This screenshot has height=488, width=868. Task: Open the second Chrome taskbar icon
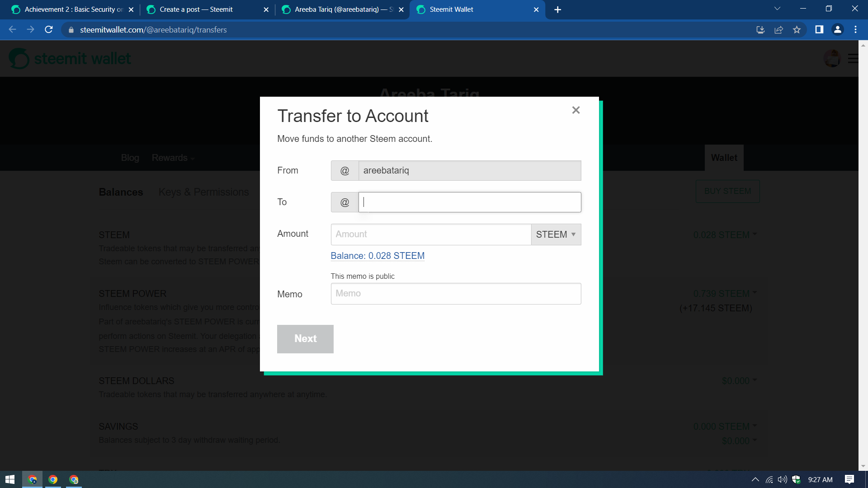[53, 479]
